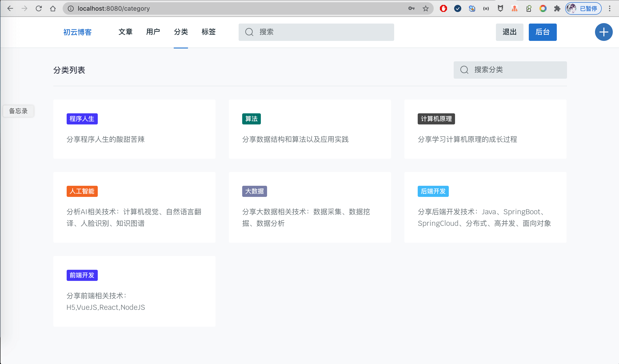Open the 文章 navigation tab

coord(125,32)
